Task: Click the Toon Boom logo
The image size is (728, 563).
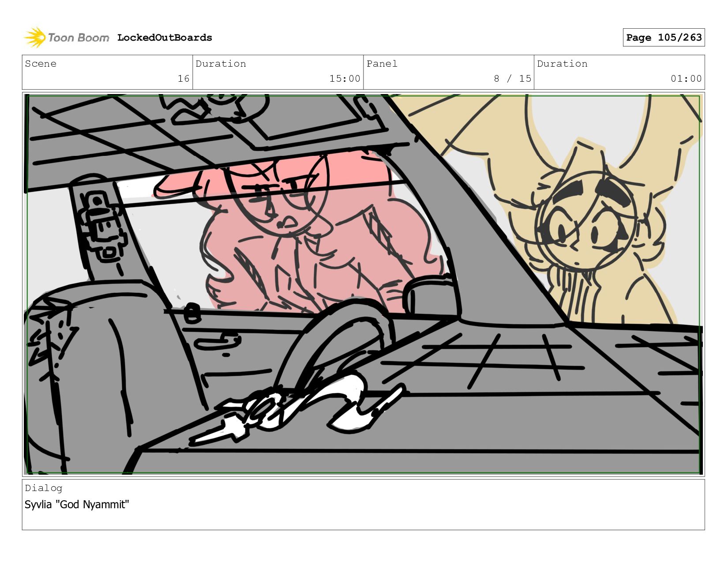Action: click(66, 38)
